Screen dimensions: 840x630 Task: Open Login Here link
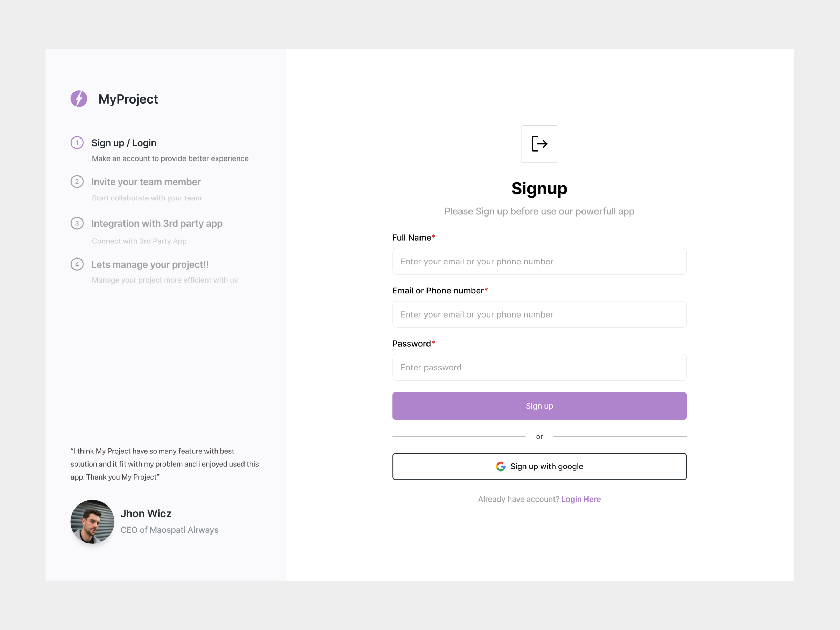(x=581, y=499)
